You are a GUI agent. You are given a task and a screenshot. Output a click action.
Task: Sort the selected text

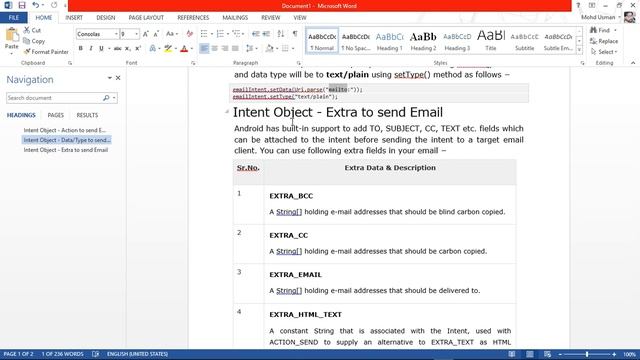tap(281, 34)
